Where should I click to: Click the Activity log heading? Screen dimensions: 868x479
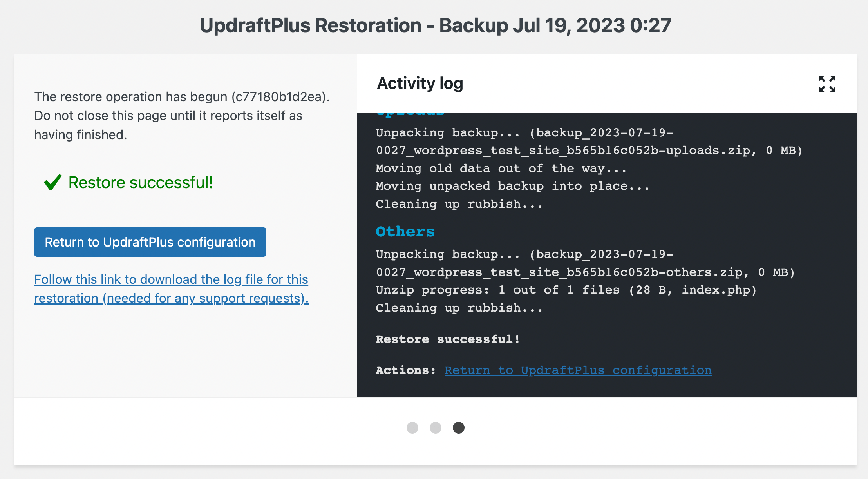[x=420, y=83]
